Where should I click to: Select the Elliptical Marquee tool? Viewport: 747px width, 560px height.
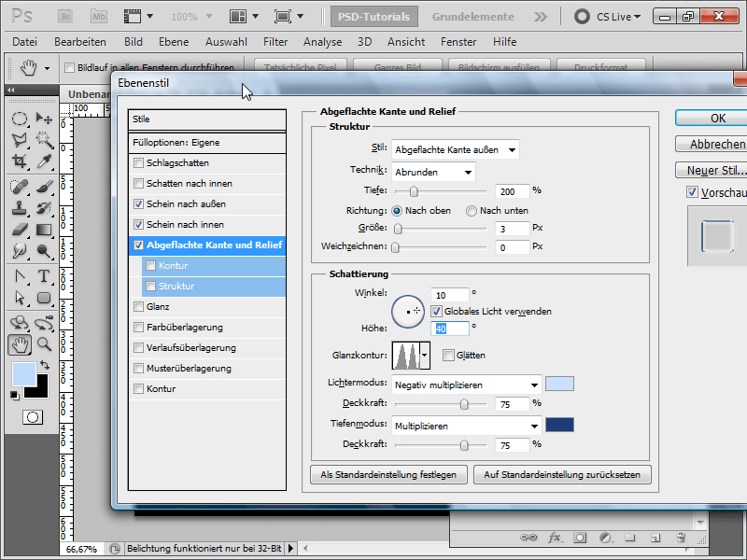point(20,119)
